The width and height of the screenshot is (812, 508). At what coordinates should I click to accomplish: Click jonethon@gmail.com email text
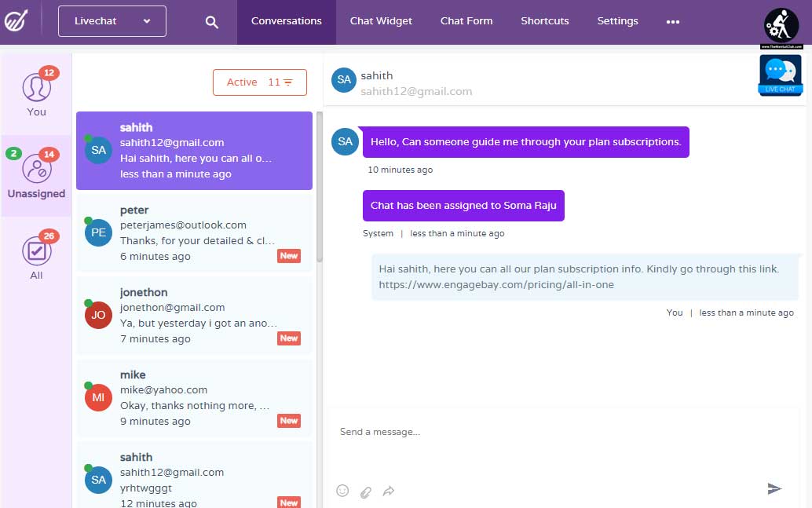pos(173,308)
